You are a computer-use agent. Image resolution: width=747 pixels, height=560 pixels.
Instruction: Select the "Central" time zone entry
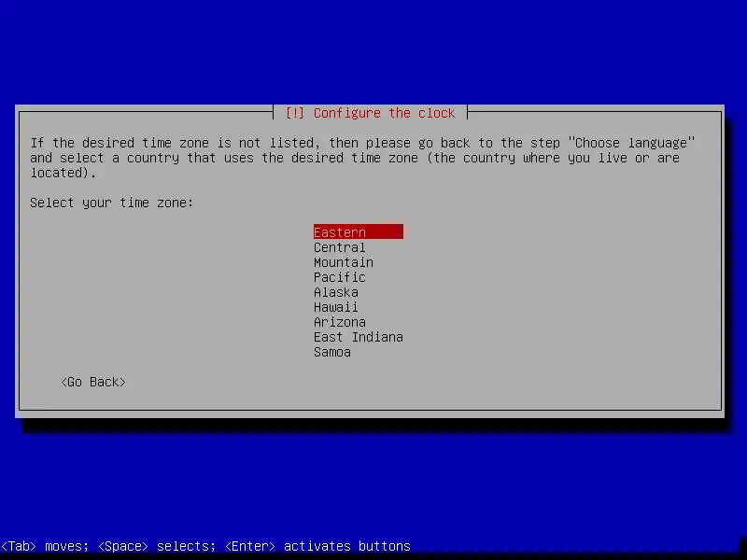point(339,246)
